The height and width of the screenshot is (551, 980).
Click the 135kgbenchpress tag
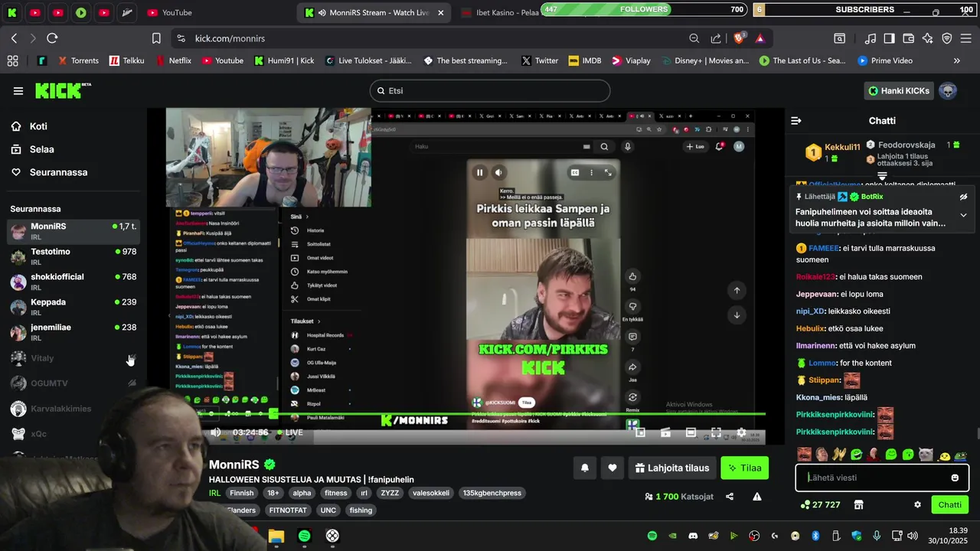click(x=492, y=493)
